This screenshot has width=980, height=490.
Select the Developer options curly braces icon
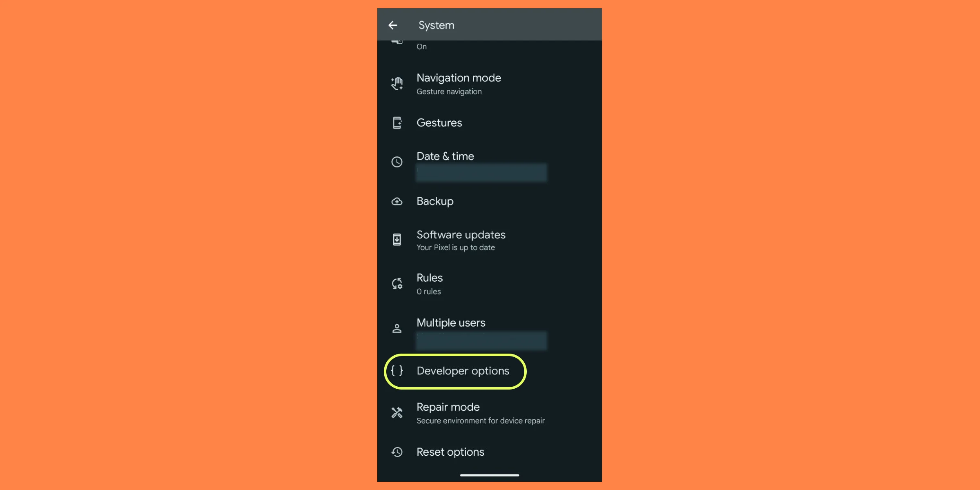pyautogui.click(x=397, y=371)
